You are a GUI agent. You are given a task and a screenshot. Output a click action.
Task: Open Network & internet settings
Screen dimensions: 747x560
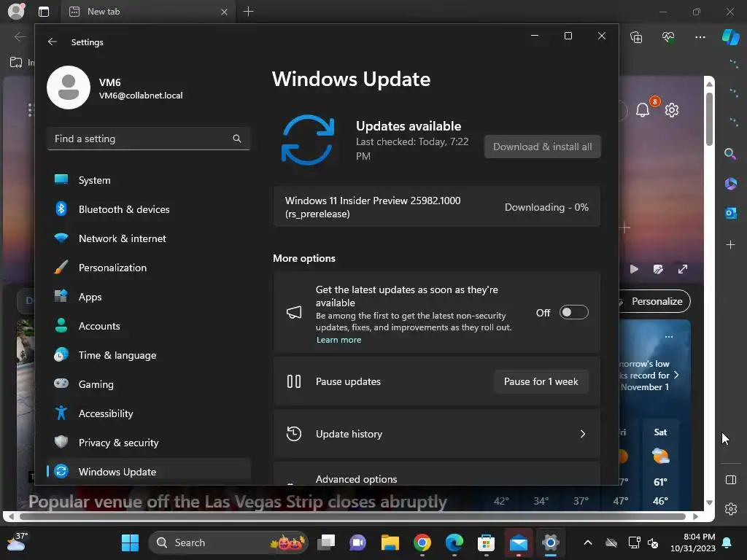[149, 238]
